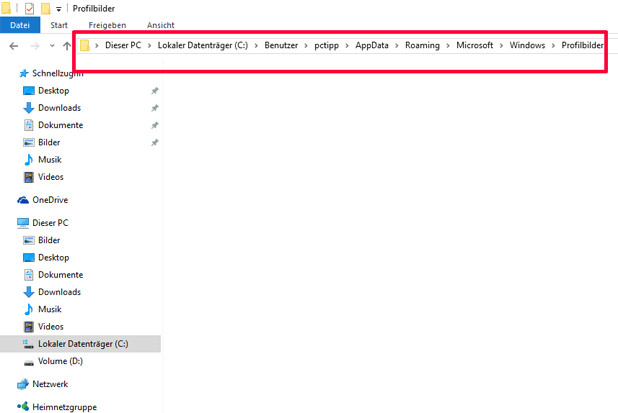Open Desktop under Dieser PC
This screenshot has height=413, width=618.
click(54, 257)
